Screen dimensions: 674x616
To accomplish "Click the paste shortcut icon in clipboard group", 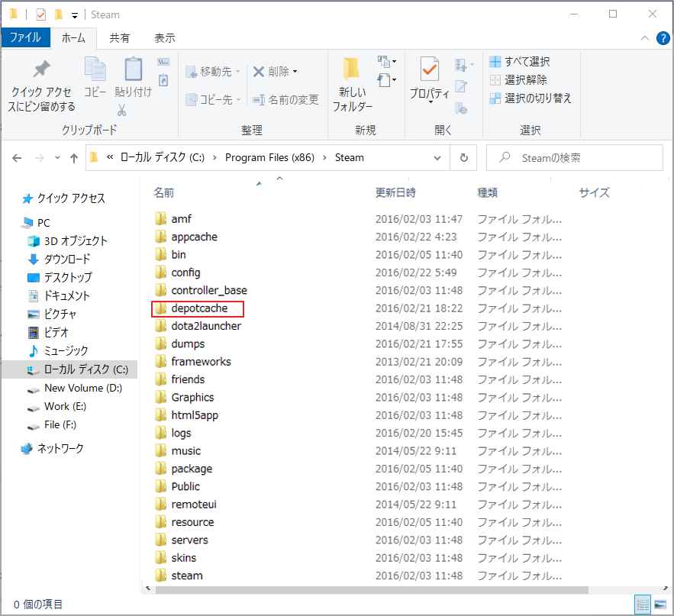I will click(x=163, y=80).
